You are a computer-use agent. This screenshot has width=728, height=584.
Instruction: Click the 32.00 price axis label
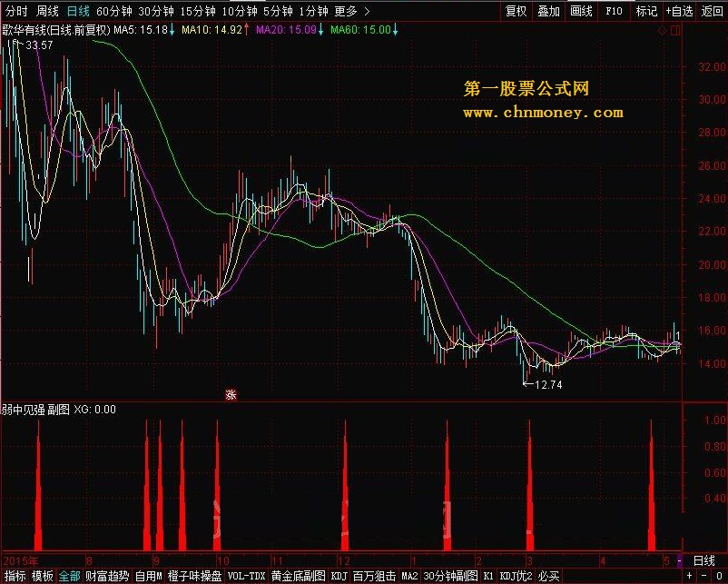point(712,67)
